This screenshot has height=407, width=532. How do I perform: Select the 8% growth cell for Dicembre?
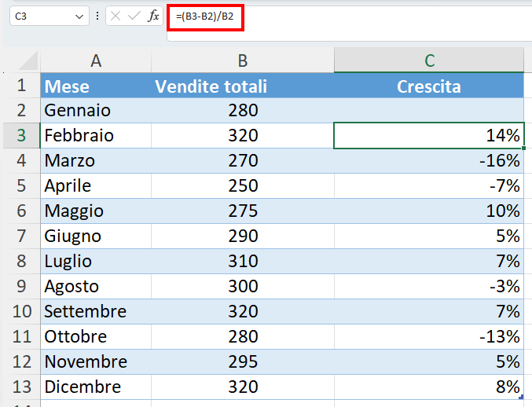(x=429, y=387)
